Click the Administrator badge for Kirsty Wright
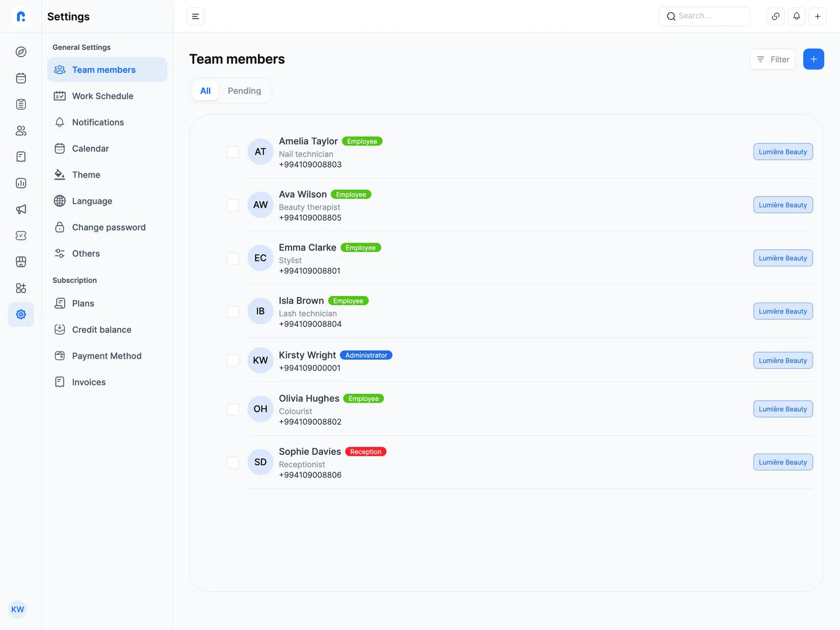This screenshot has width=840, height=630. click(366, 355)
